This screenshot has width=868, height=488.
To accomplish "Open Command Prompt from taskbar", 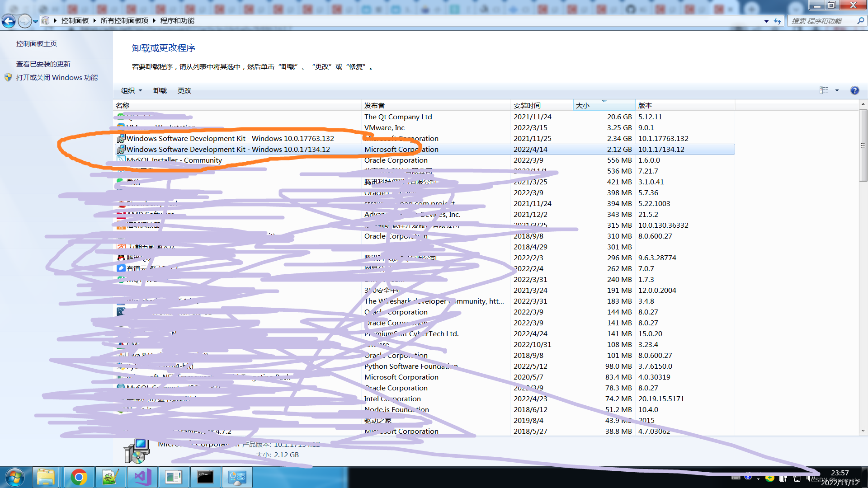I will coord(205,477).
